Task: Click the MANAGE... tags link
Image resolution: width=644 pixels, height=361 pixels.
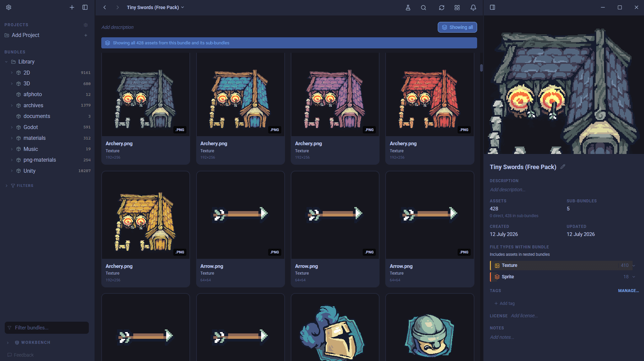Action: (x=628, y=291)
